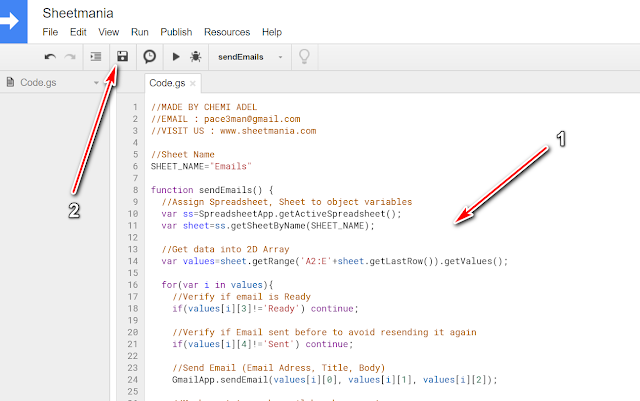Screen dimensions: 640x401
Task: Rename the project title Sheetmania
Action: pos(78,13)
